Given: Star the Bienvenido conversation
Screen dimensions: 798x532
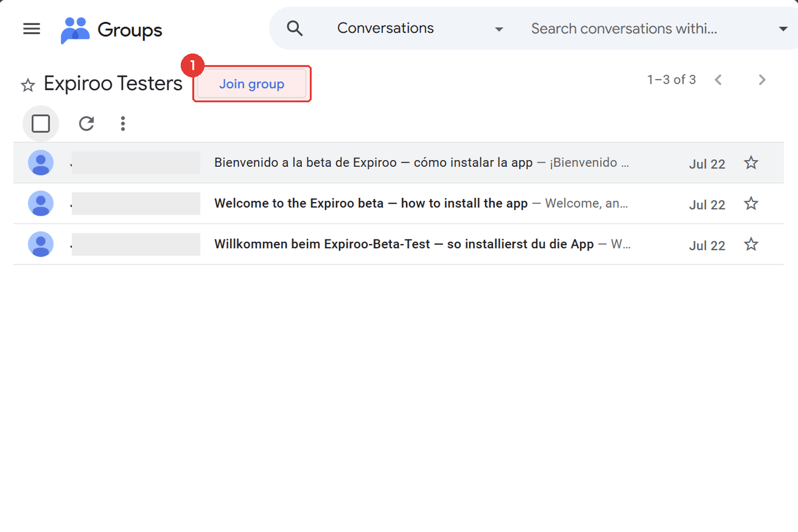Looking at the screenshot, I should pyautogui.click(x=751, y=163).
